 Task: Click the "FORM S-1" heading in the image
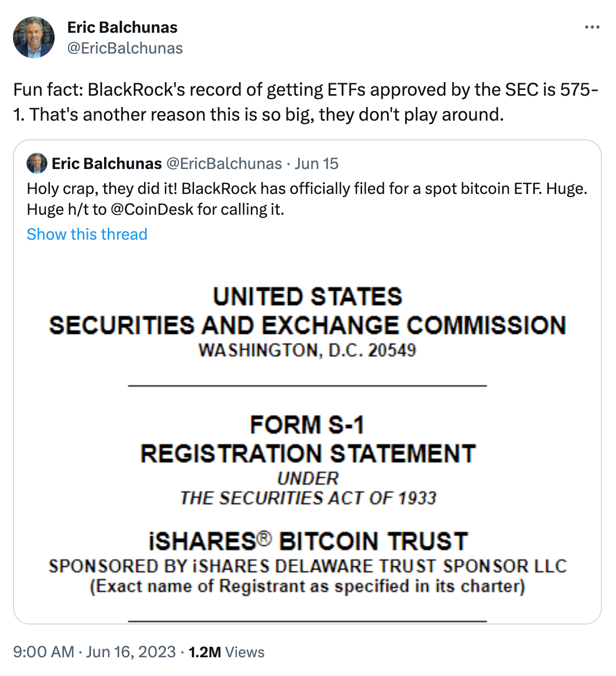pyautogui.click(x=307, y=425)
